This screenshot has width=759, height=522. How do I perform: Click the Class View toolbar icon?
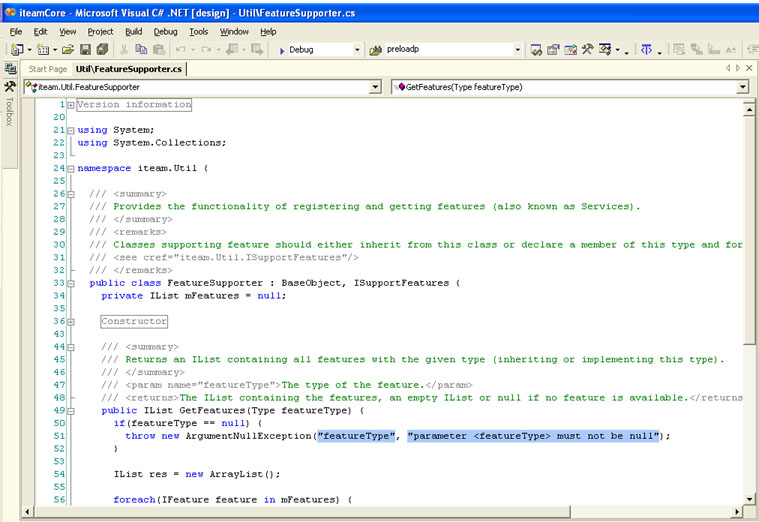click(605, 49)
